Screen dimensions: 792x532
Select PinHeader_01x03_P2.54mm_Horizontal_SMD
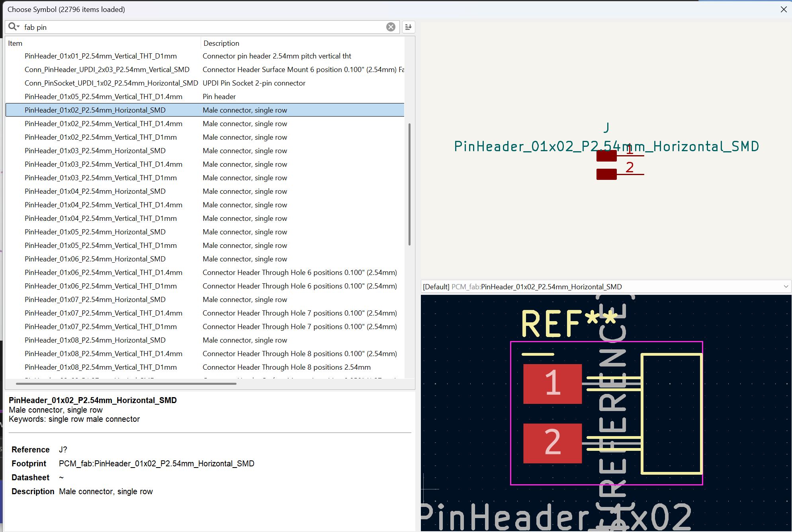[95, 151]
